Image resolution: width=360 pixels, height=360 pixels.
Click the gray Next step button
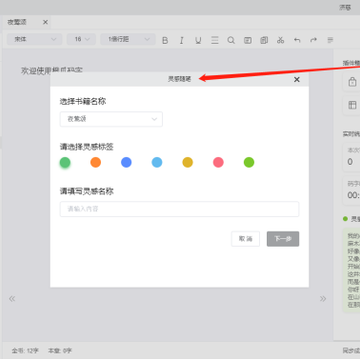point(283,239)
